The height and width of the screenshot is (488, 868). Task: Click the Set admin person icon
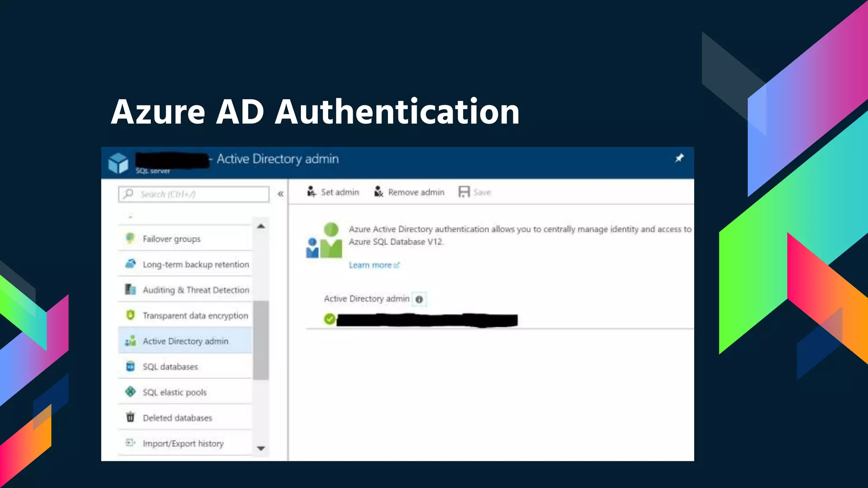[x=312, y=192]
